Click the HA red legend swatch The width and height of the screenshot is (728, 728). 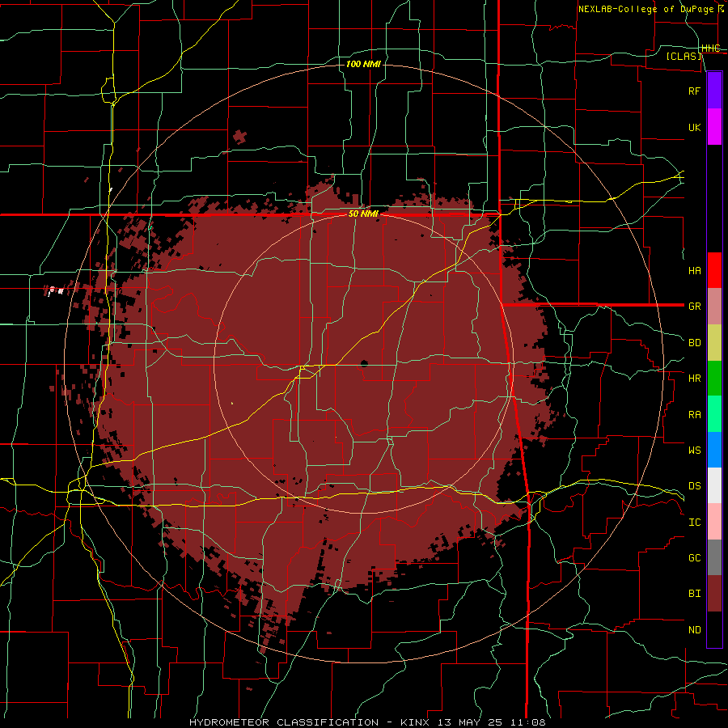point(714,270)
